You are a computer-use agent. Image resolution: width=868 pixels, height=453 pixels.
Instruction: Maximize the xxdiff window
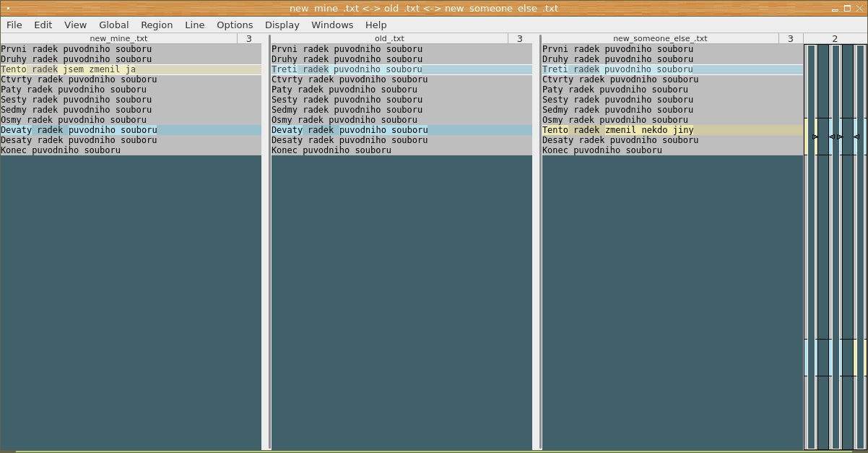[847, 9]
